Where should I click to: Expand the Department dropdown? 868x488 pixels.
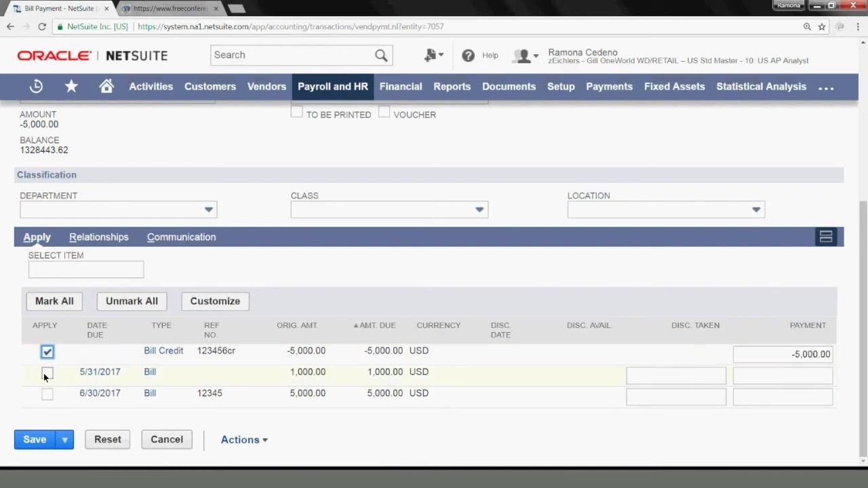(x=209, y=209)
